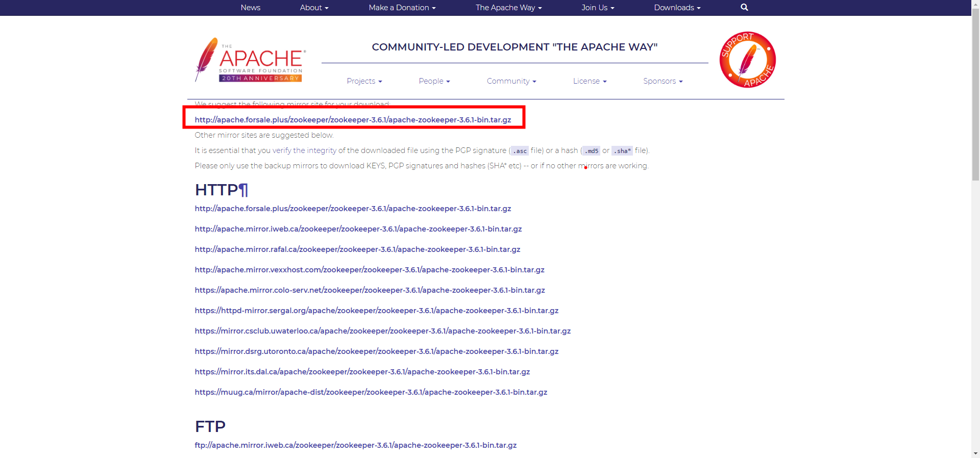
Task: Expand the Downloads dropdown
Action: coord(677,8)
